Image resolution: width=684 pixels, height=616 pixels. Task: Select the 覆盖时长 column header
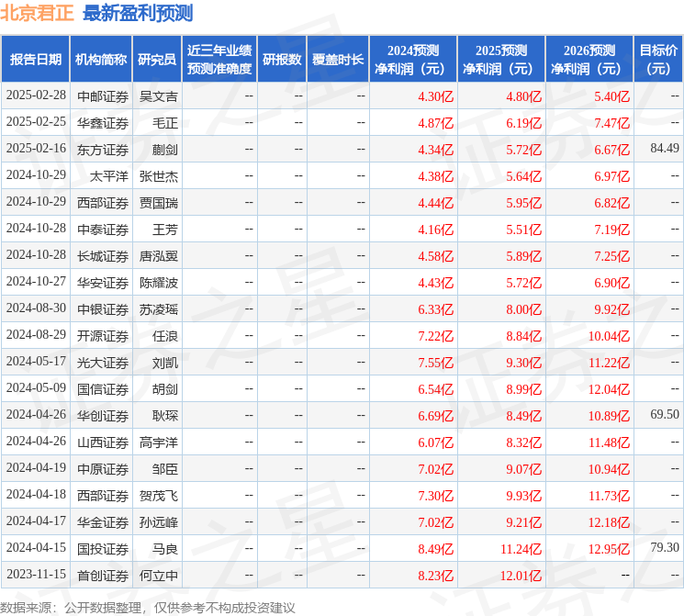(x=338, y=60)
